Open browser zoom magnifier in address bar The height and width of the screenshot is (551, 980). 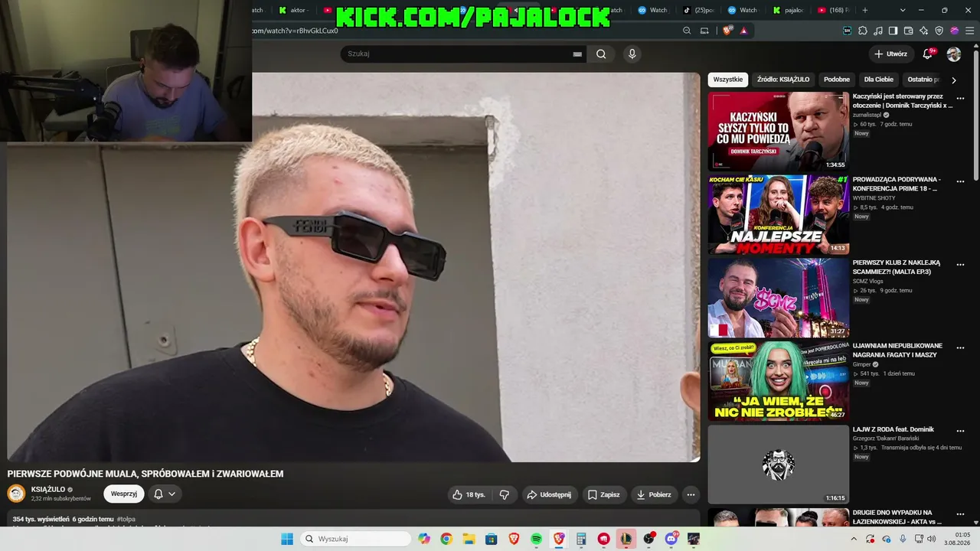coord(687,31)
